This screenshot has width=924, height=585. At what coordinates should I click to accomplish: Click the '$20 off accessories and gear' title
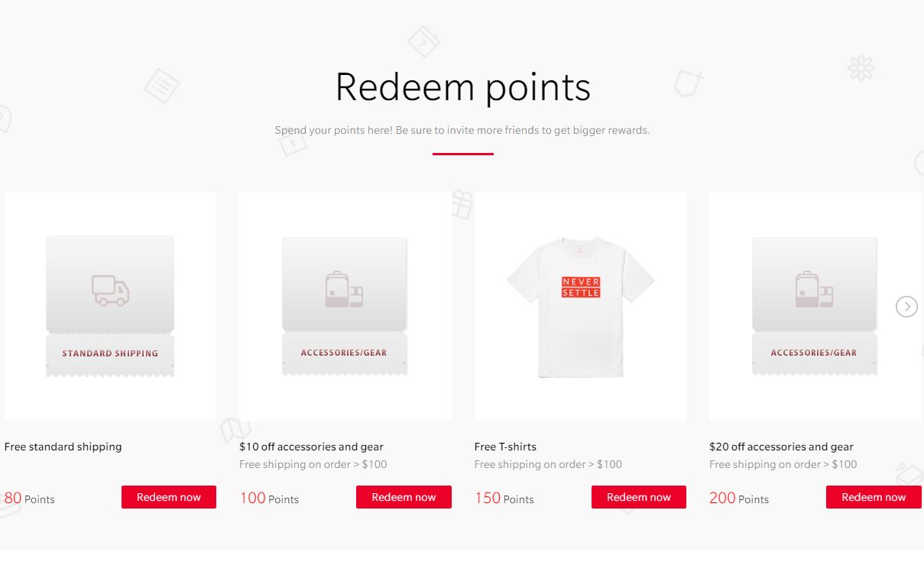(x=781, y=447)
